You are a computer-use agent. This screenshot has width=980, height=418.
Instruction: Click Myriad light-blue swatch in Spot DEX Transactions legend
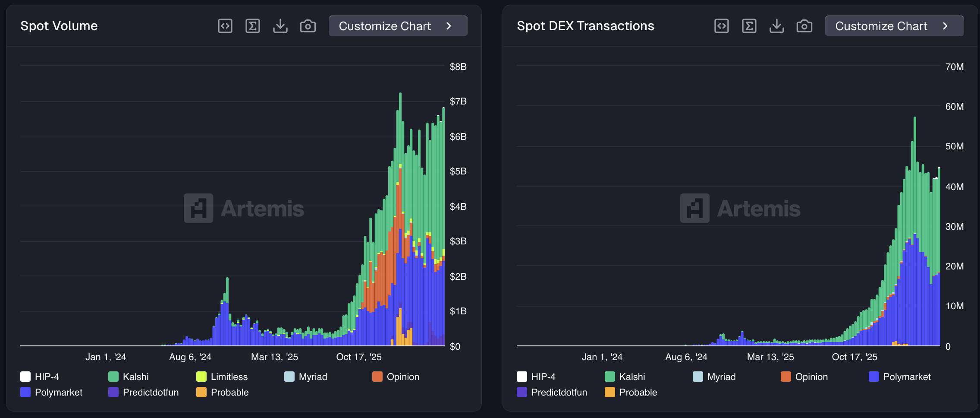pos(698,377)
